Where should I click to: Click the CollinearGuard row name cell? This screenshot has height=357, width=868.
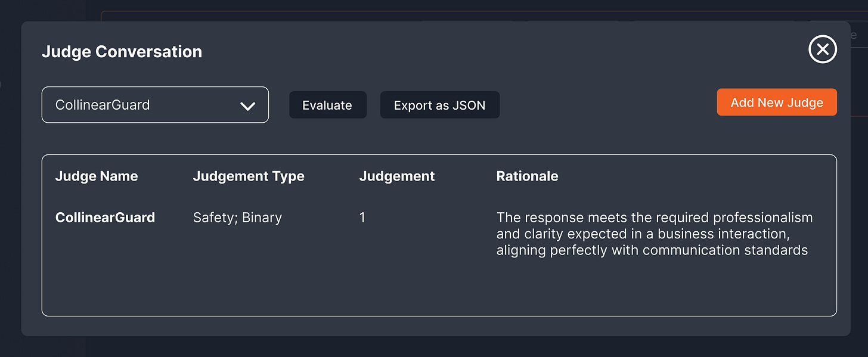coord(105,218)
